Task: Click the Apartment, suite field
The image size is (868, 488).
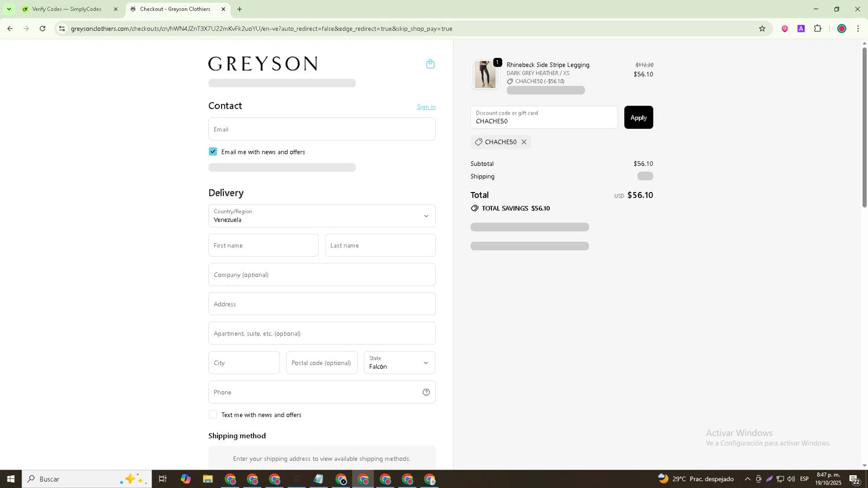Action: (x=322, y=333)
